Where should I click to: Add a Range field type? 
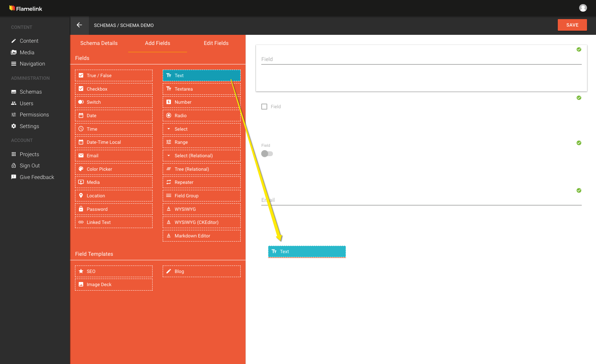point(202,142)
